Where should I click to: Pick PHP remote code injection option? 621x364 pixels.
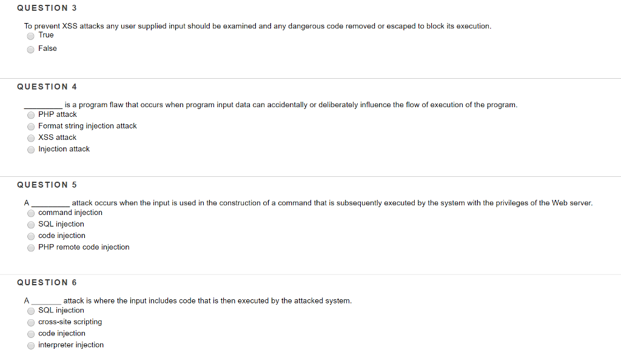click(30, 247)
